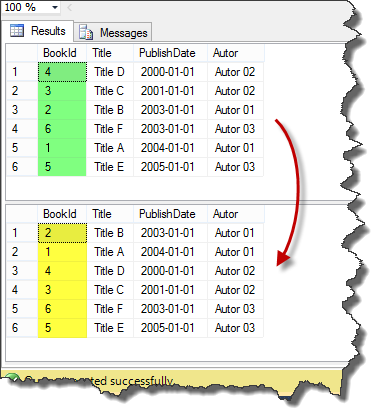Select Title column header in top grid
Screen dimensions: 386x420
[110, 53]
